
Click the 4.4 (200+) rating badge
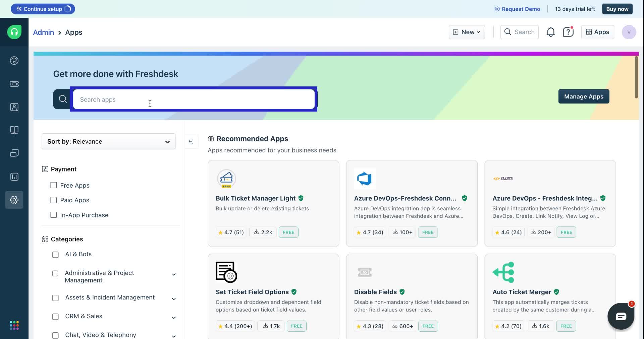235,326
